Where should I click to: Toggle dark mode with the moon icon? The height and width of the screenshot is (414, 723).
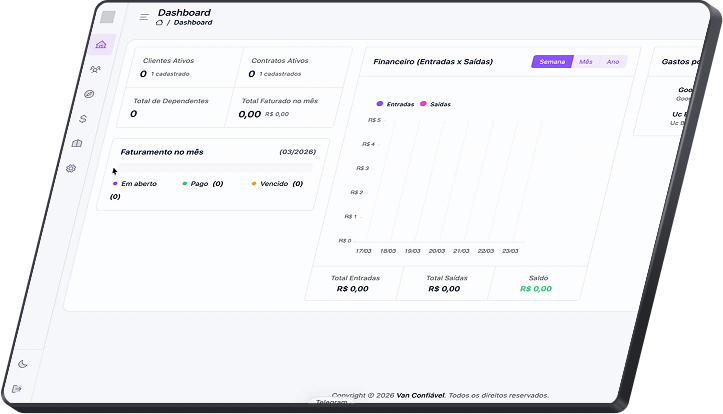[x=22, y=364]
